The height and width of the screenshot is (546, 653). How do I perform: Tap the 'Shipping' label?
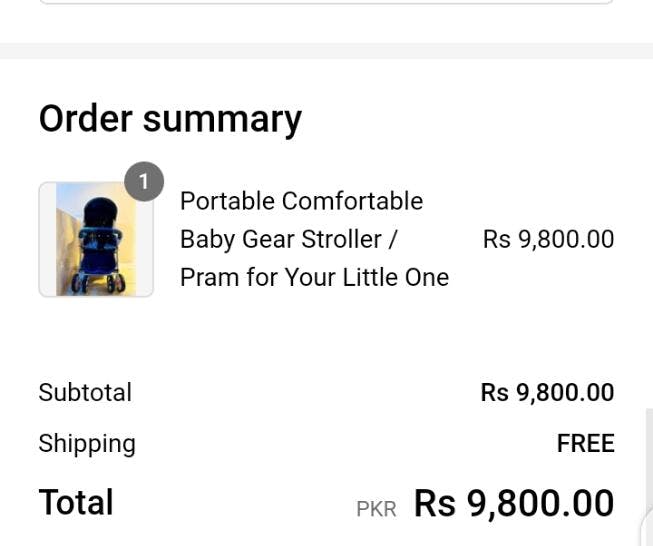[x=87, y=443]
